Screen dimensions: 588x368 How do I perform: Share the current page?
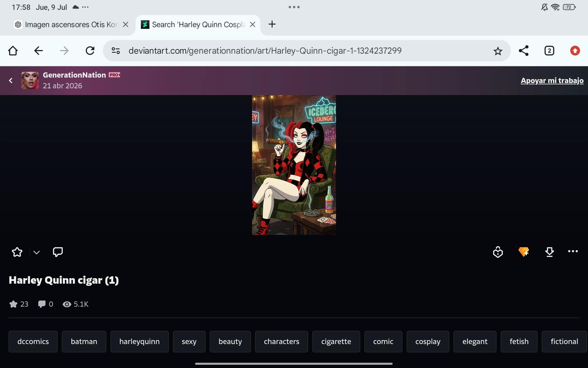point(524,51)
